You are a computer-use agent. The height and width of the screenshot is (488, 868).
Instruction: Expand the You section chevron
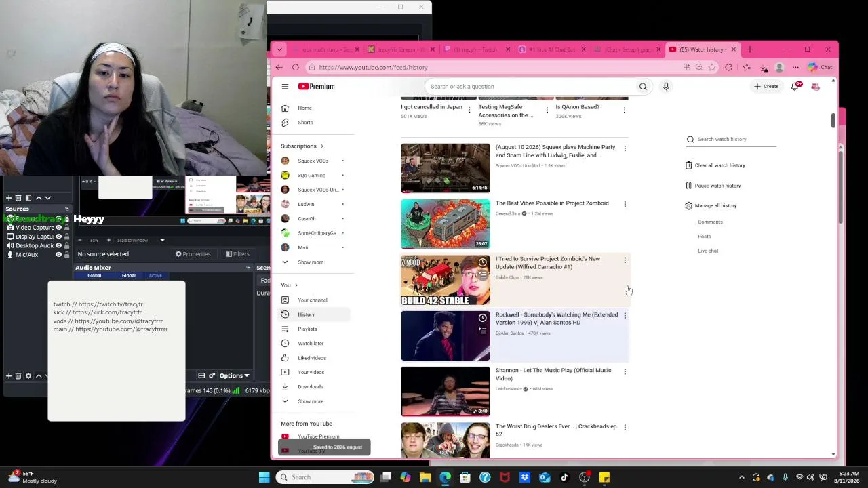click(296, 285)
